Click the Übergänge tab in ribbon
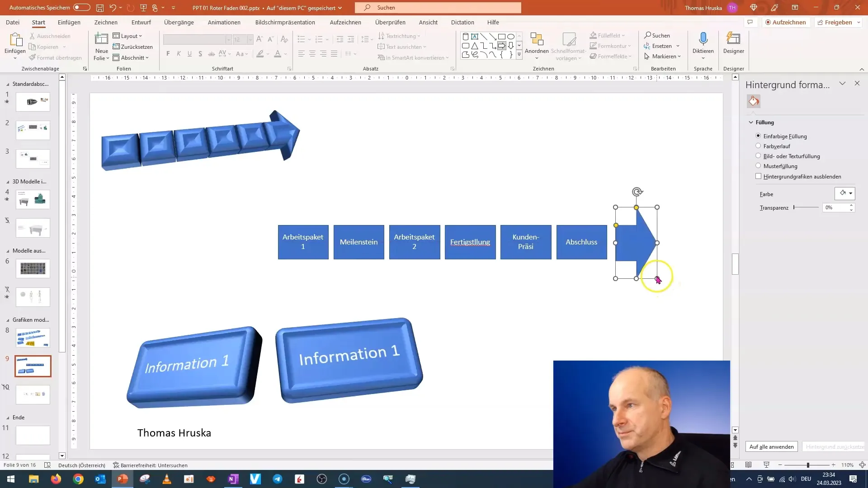Image resolution: width=868 pixels, height=488 pixels. pos(179,22)
